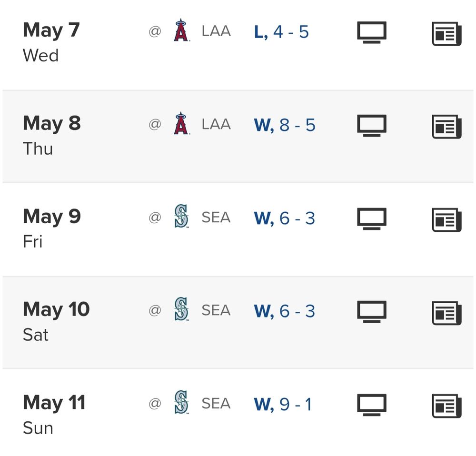This screenshot has height=456, width=476.
Task: Open video highlights for May 10 game
Action: (x=372, y=312)
